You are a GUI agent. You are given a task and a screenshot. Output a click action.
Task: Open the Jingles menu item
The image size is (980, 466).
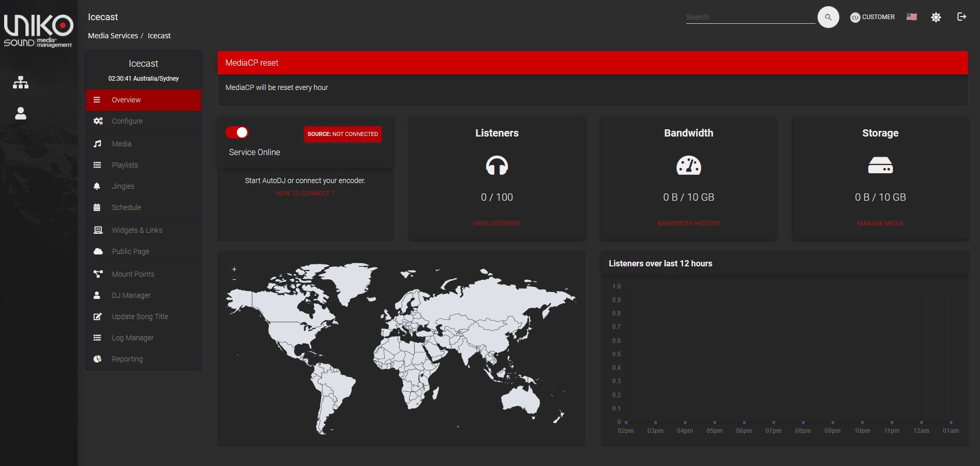(143, 186)
